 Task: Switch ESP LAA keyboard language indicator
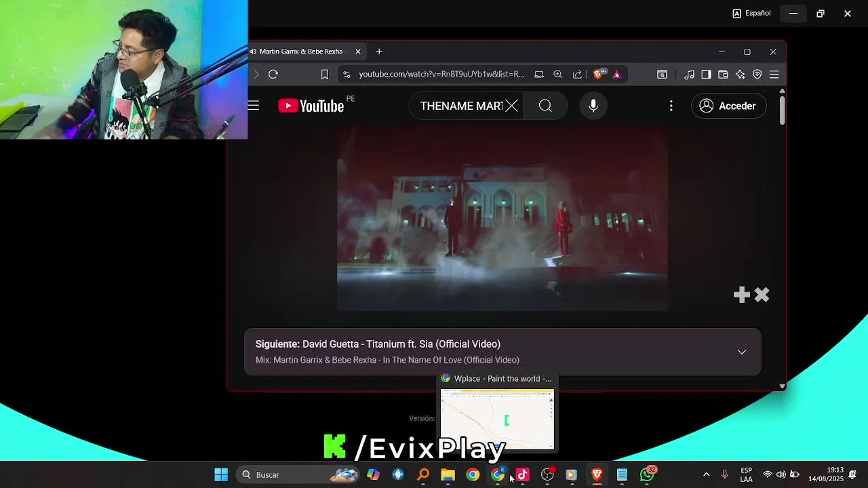click(746, 474)
